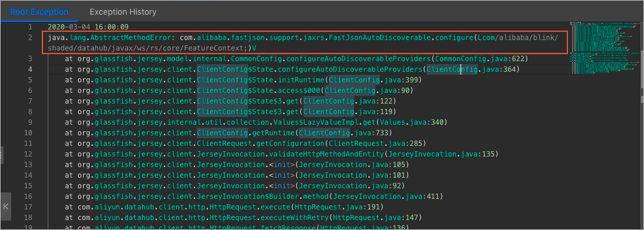Click line number 10 in the gutter

(x=28, y=133)
